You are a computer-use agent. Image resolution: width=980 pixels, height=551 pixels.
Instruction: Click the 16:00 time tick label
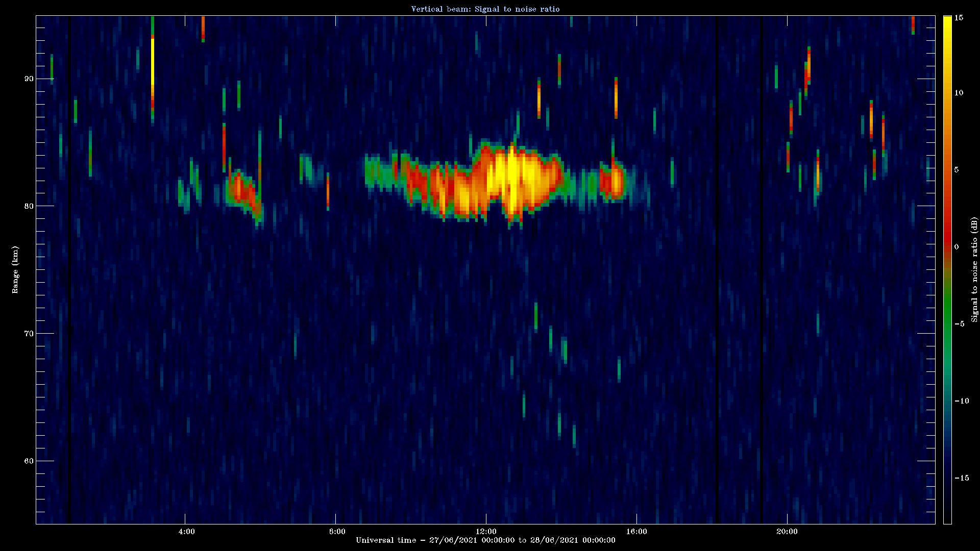[636, 532]
